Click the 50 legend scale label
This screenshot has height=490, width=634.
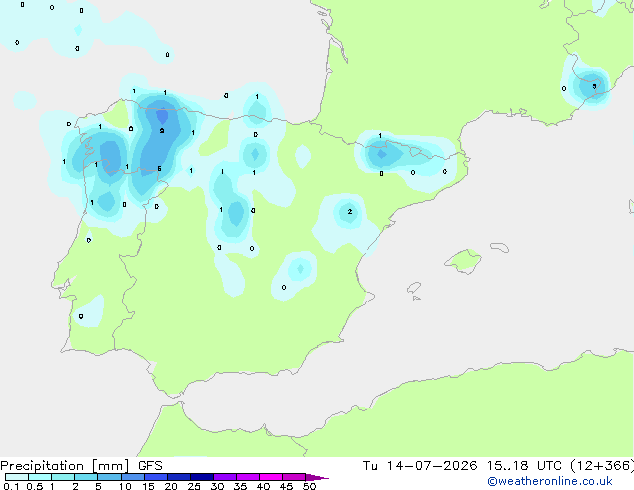coord(309,486)
